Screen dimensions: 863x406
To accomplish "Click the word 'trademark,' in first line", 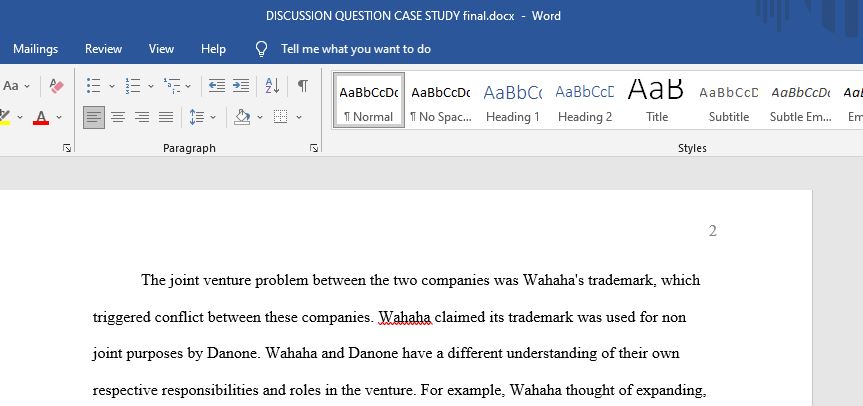I will pyautogui.click(x=622, y=281).
